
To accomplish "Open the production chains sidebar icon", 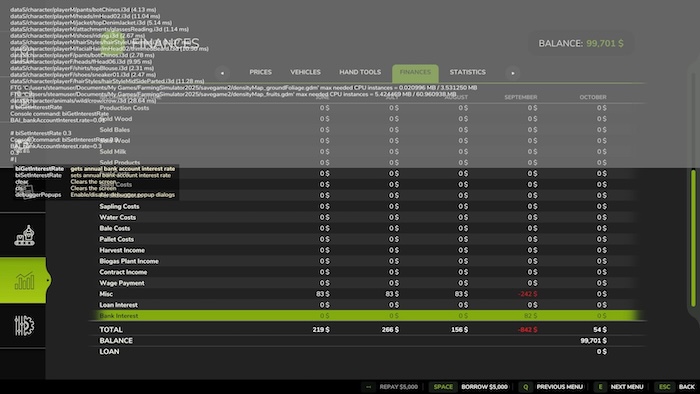I will 24,236.
